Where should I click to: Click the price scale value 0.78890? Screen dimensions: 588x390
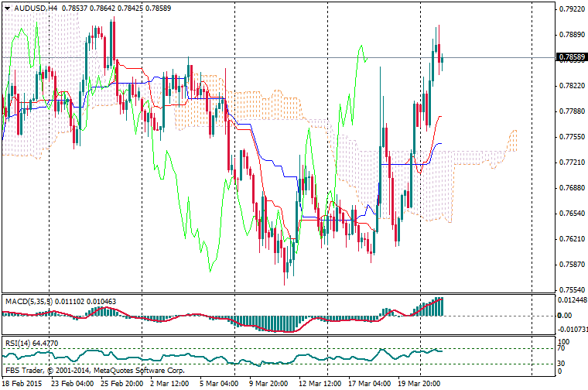pyautogui.click(x=572, y=35)
